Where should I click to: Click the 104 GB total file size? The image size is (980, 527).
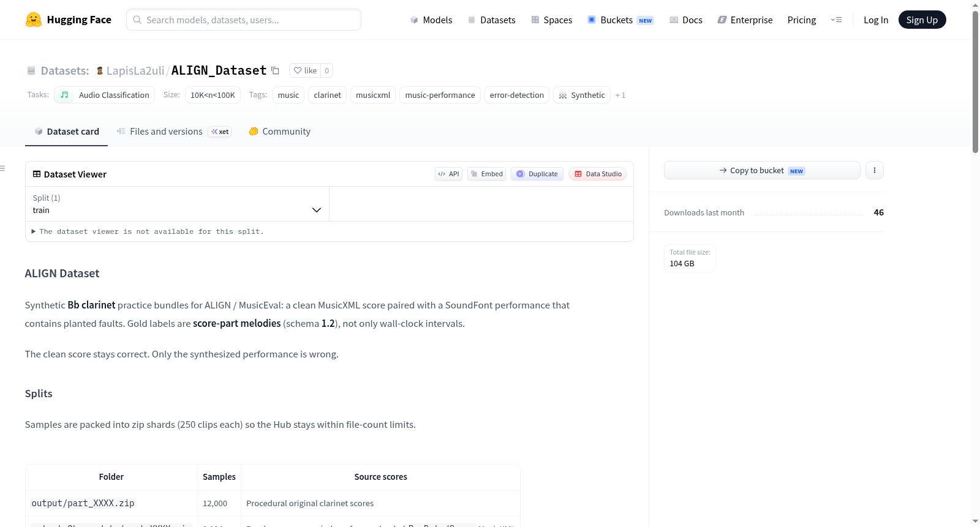pyautogui.click(x=682, y=264)
